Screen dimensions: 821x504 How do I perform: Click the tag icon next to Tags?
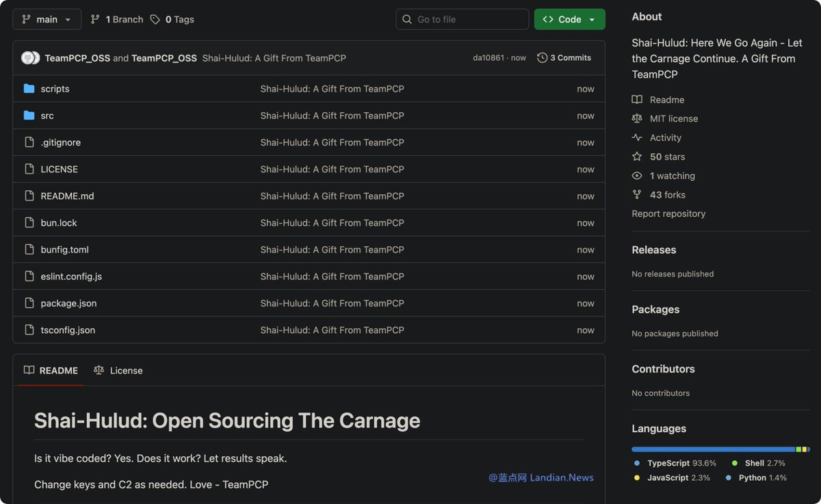click(155, 19)
